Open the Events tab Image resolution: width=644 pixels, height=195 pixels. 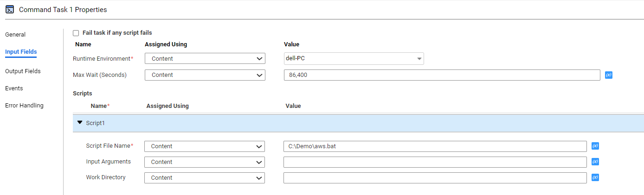pos(14,88)
